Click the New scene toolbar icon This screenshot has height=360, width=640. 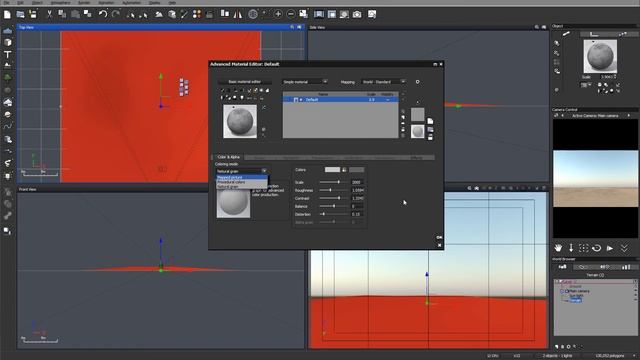tap(7, 15)
